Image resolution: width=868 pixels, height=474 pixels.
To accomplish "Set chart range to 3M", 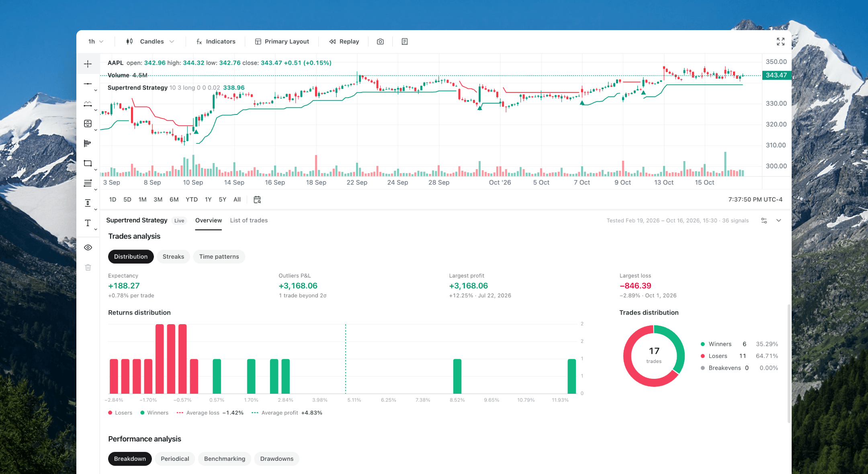I will [158, 199].
